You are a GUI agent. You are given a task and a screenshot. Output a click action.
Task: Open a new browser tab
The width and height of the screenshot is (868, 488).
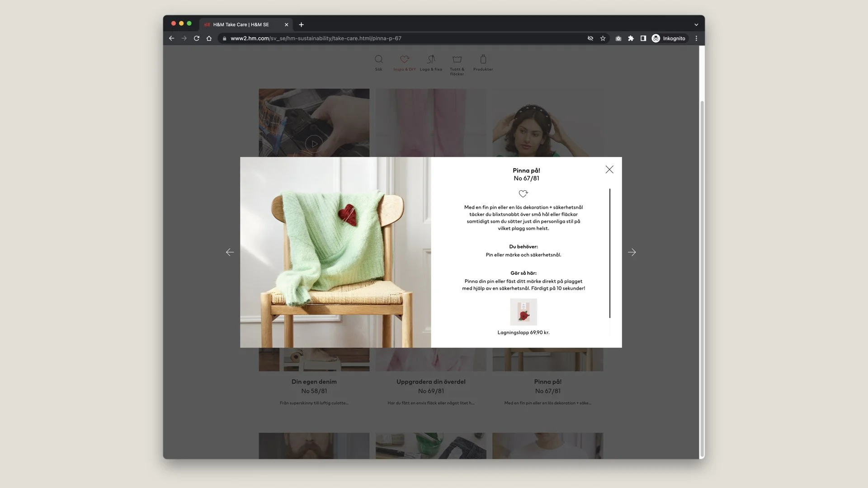click(x=301, y=25)
